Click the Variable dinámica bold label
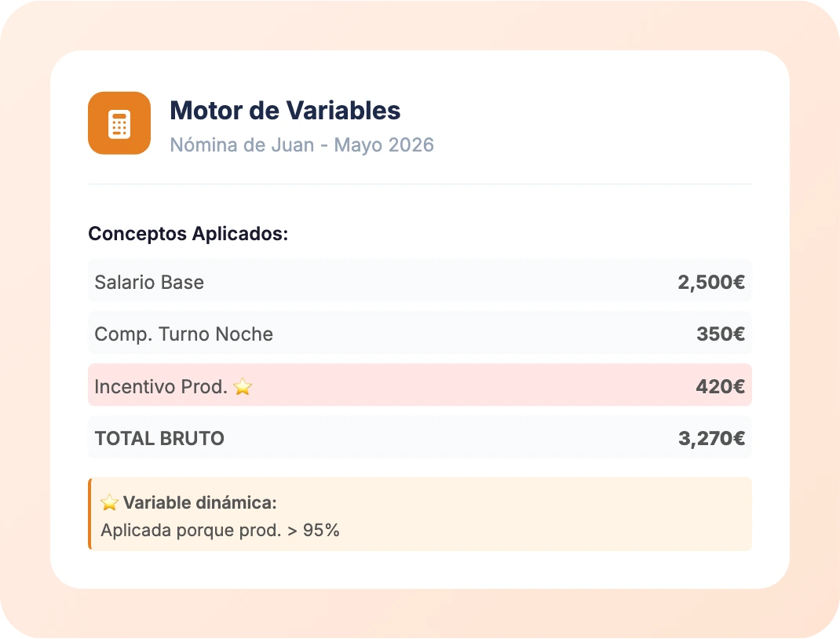The image size is (840, 639). pos(200,503)
